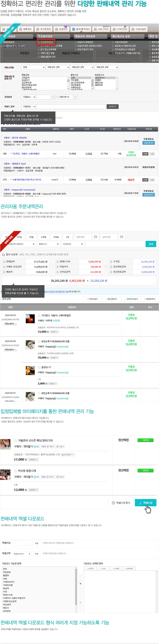This screenshot has width=159, height=644.
Task: Click the keyword search text field
Action: (x=71, y=106)
